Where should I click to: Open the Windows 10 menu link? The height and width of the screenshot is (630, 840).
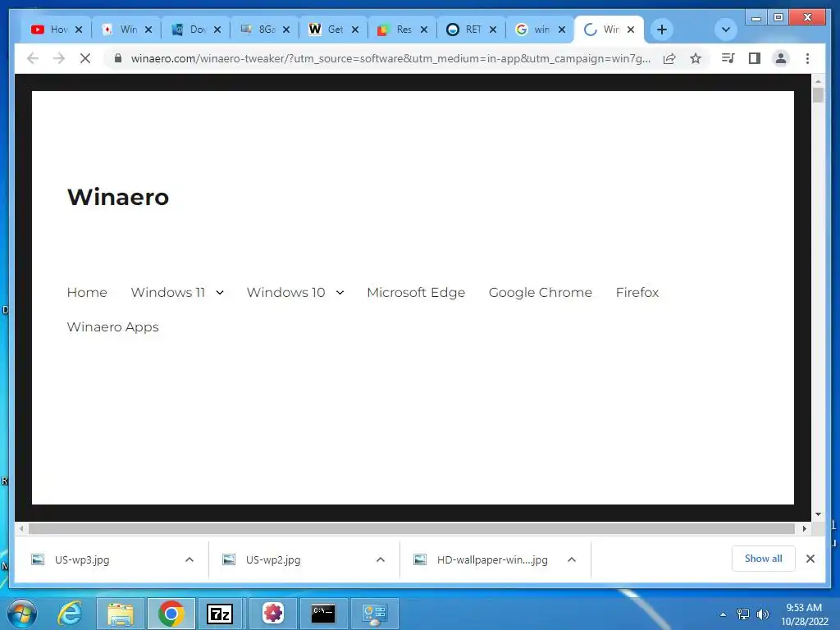[x=285, y=293]
